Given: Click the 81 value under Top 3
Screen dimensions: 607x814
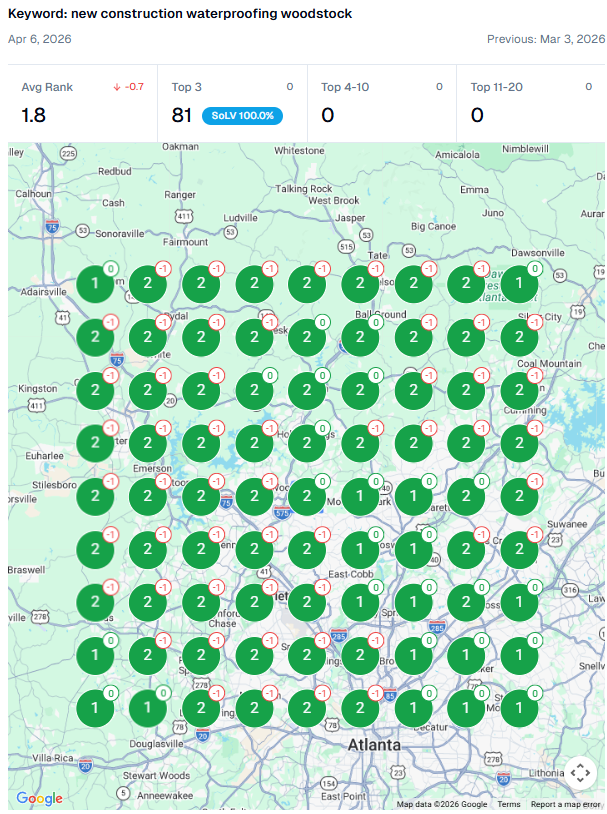Looking at the screenshot, I should pyautogui.click(x=182, y=115).
